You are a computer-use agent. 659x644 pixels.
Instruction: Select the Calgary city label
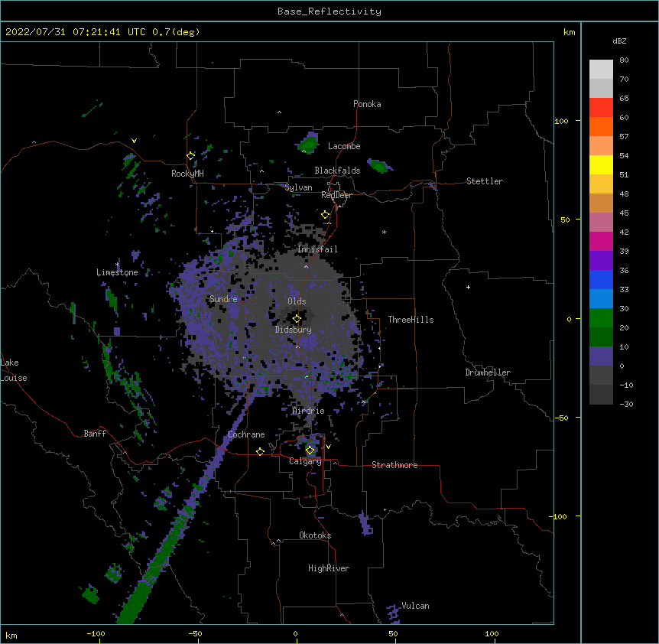(305, 461)
